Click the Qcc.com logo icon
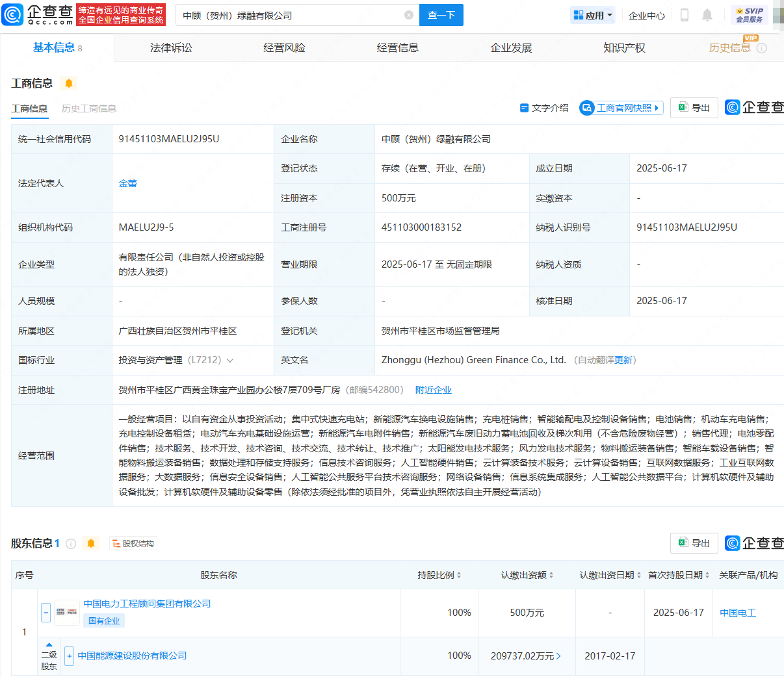The height and width of the screenshot is (677, 784). pos(13,14)
